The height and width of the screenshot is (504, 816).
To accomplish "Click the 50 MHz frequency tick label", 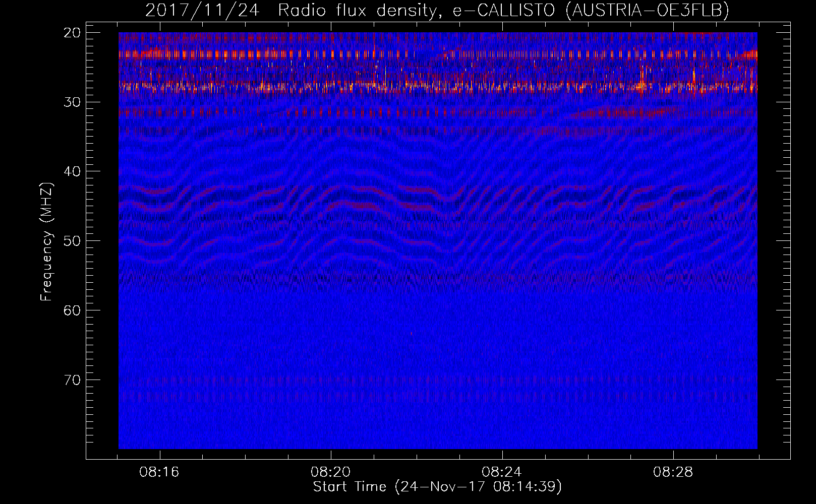I will [72, 240].
